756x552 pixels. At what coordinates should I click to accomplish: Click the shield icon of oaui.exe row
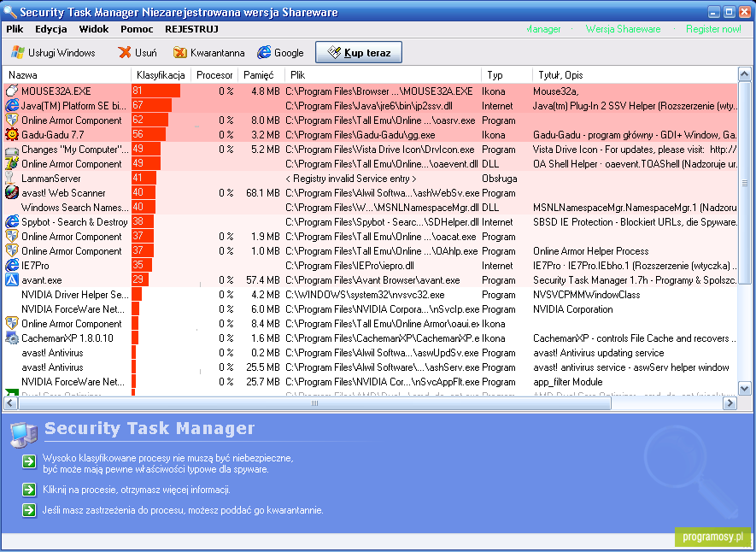tap(12, 323)
